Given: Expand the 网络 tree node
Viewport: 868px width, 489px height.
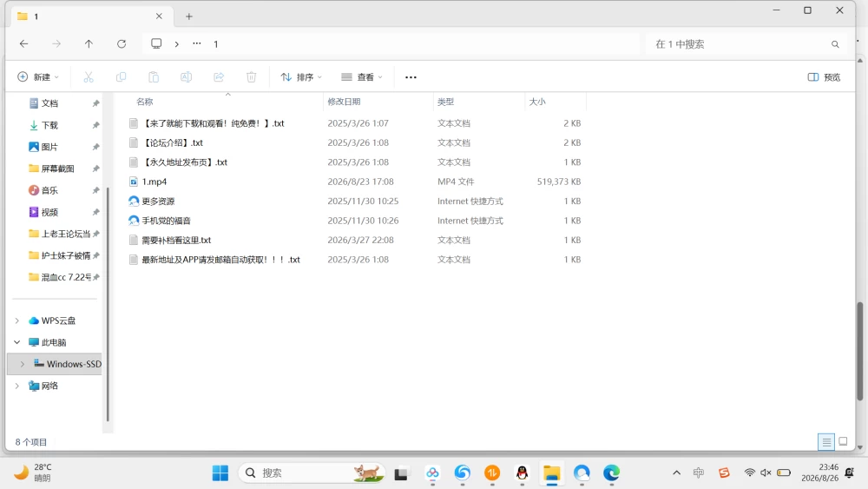Looking at the screenshot, I should click(x=17, y=386).
